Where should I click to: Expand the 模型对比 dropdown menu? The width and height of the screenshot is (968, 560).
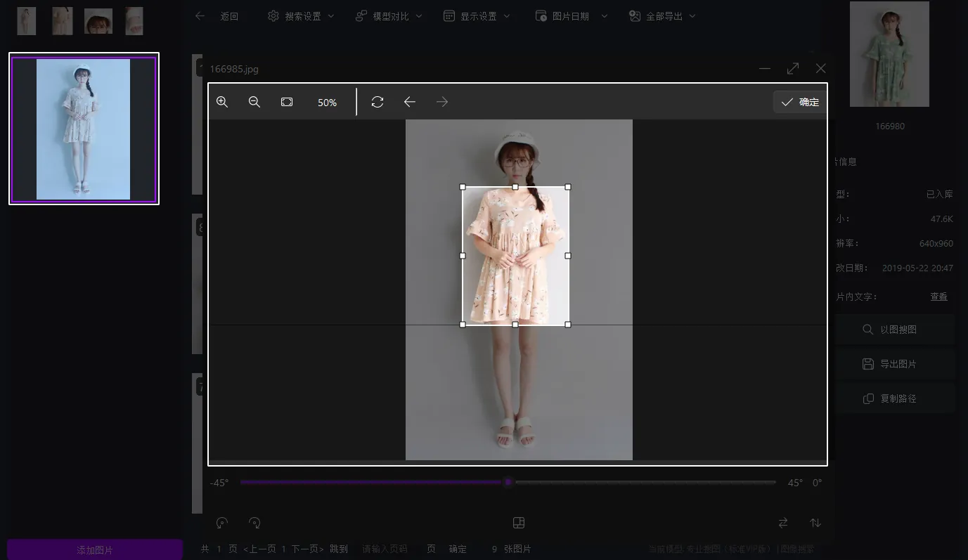tap(389, 15)
